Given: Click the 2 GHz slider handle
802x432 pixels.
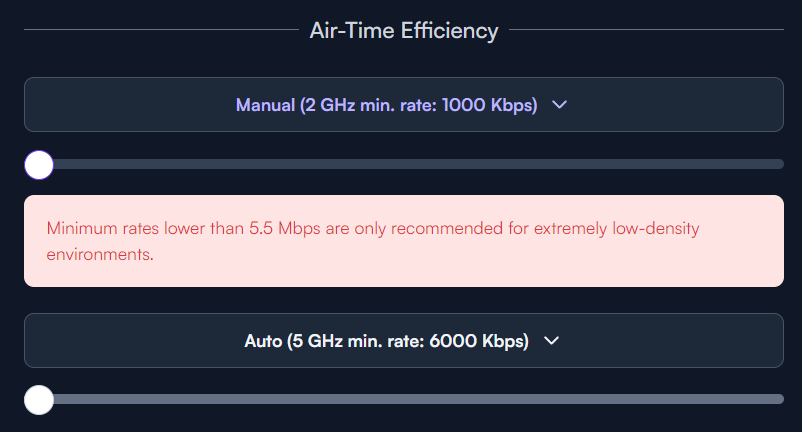Looking at the screenshot, I should click(39, 165).
